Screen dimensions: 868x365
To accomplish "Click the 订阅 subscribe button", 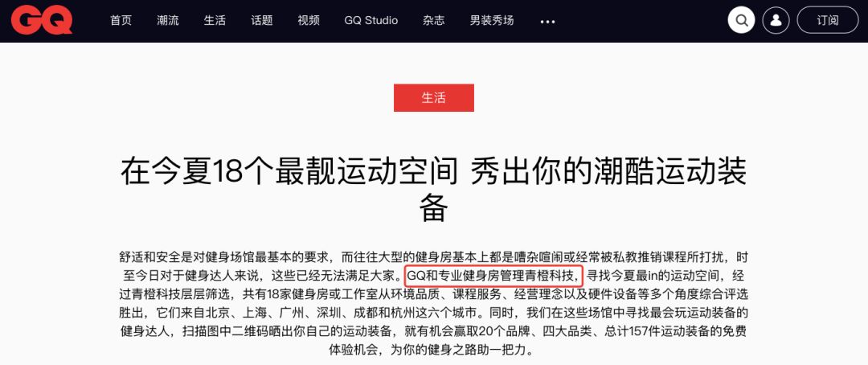I will [x=828, y=21].
